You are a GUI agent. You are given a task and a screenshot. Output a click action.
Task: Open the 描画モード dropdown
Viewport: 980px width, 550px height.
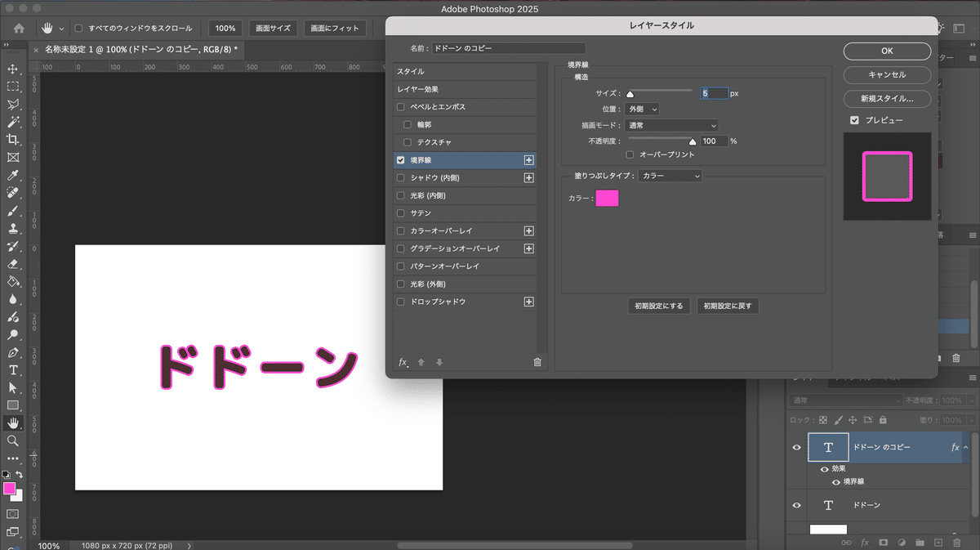click(x=672, y=125)
